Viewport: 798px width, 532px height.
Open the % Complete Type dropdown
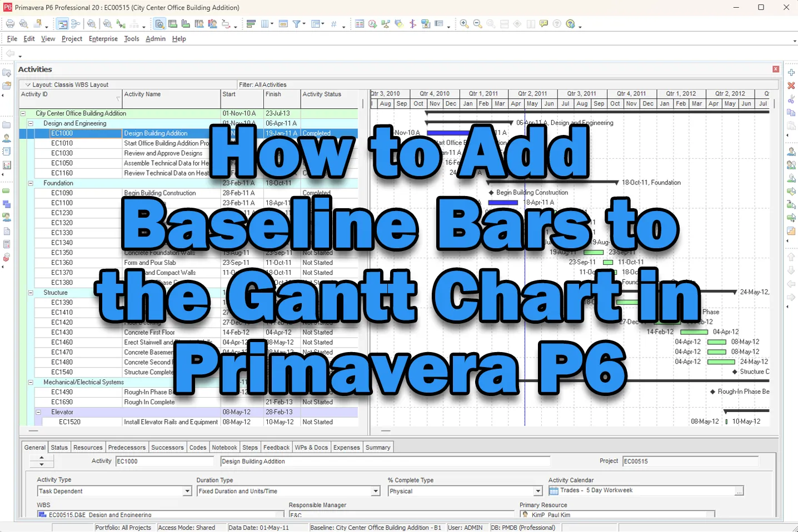[x=537, y=491]
